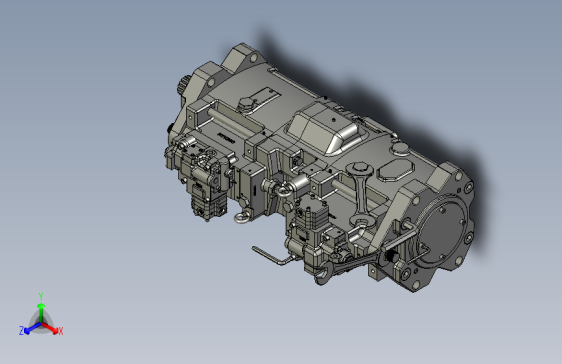Click the red X axis of the triad
This screenshot has height=364, width=562.
(x=50, y=327)
